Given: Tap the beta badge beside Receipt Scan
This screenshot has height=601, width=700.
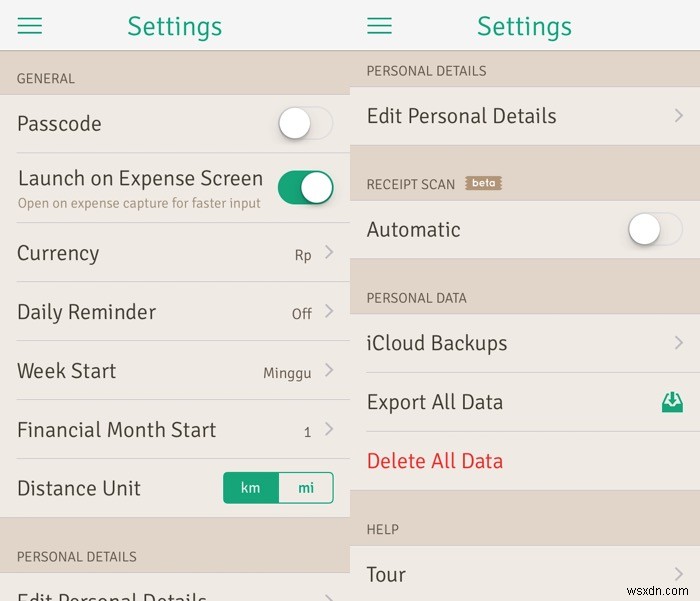Looking at the screenshot, I should [x=485, y=184].
